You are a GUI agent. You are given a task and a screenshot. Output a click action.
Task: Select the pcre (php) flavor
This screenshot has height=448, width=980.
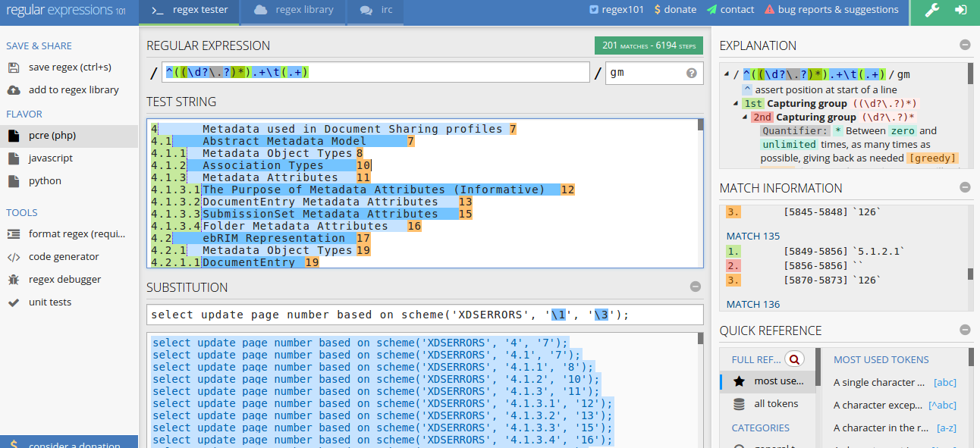coord(52,136)
